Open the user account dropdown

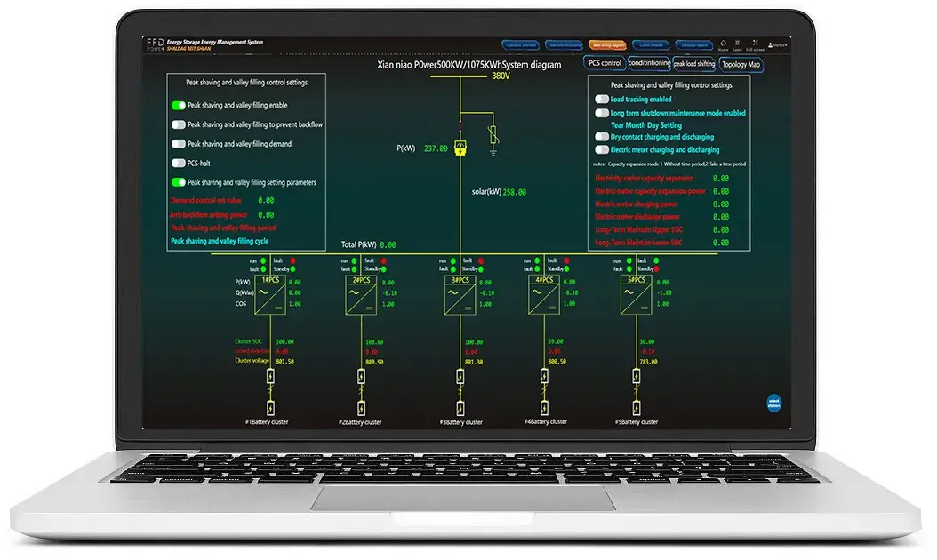click(x=776, y=44)
